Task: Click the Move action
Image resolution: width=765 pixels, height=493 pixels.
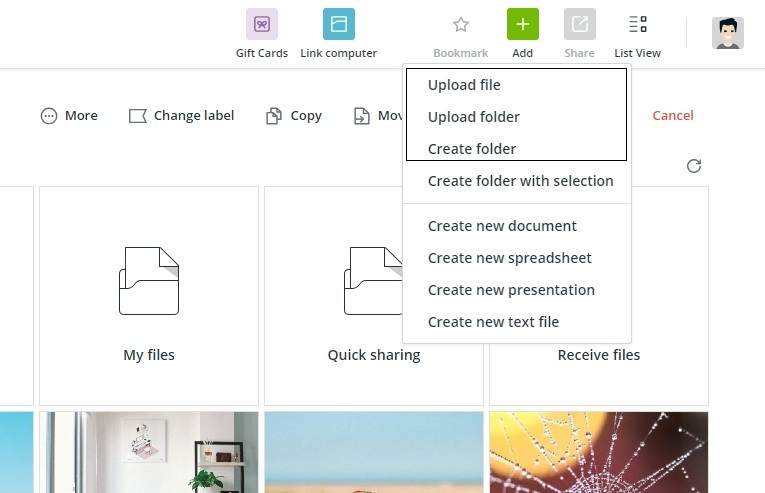Action: tap(378, 116)
